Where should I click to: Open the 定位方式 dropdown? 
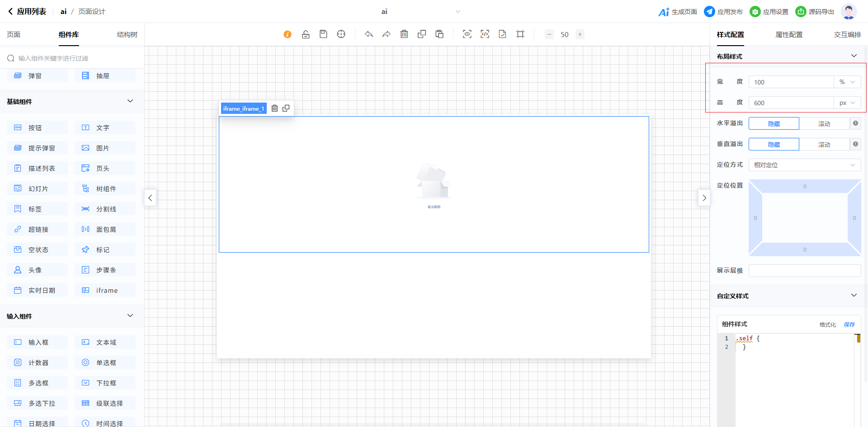coord(804,165)
